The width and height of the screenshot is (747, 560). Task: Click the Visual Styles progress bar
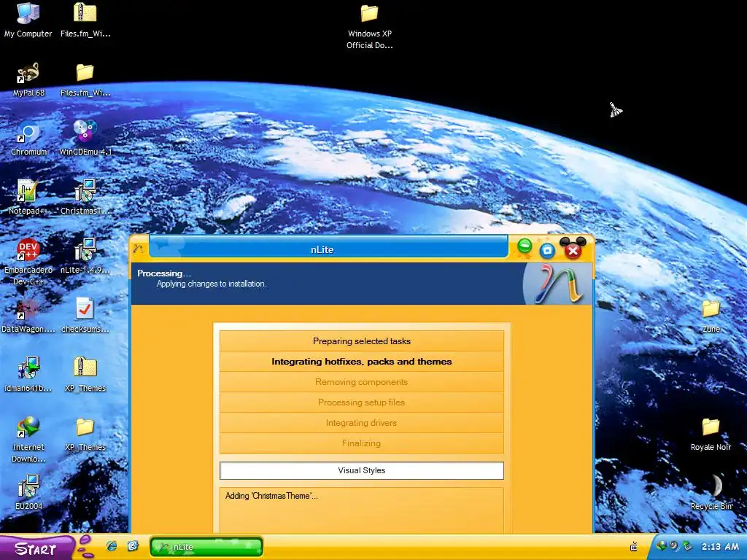coord(362,470)
